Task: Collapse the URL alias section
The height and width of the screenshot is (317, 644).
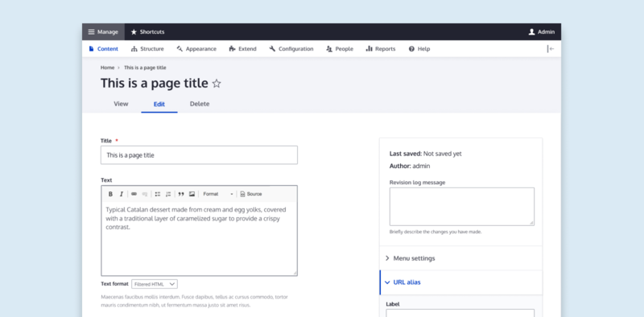Action: (x=460, y=282)
